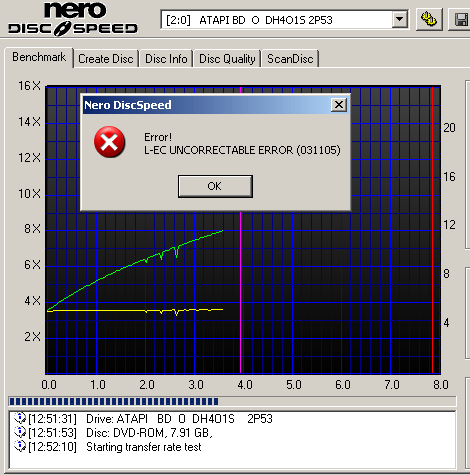
Task: Click the blue transfer test progress bar
Action: 114,401
